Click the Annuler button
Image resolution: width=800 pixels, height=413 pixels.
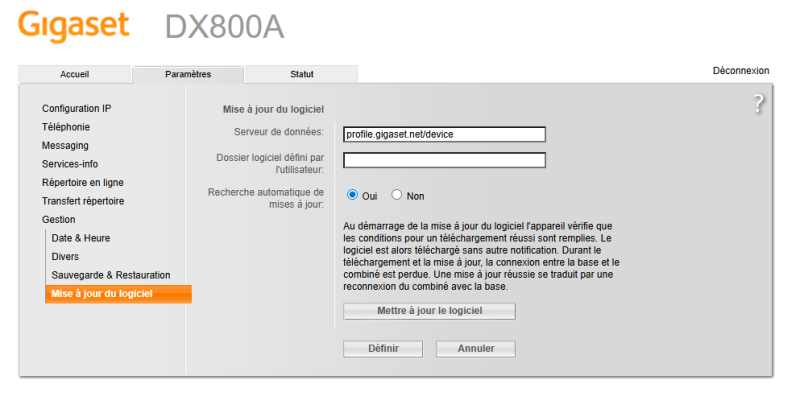pos(476,349)
